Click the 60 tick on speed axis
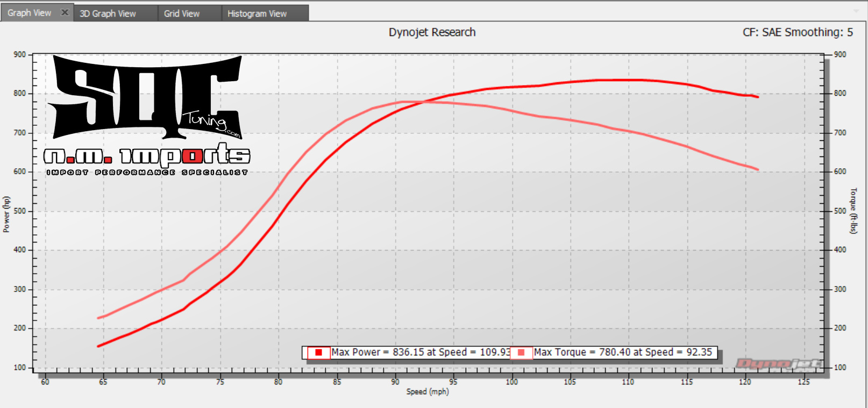This screenshot has height=408, width=868. point(45,382)
